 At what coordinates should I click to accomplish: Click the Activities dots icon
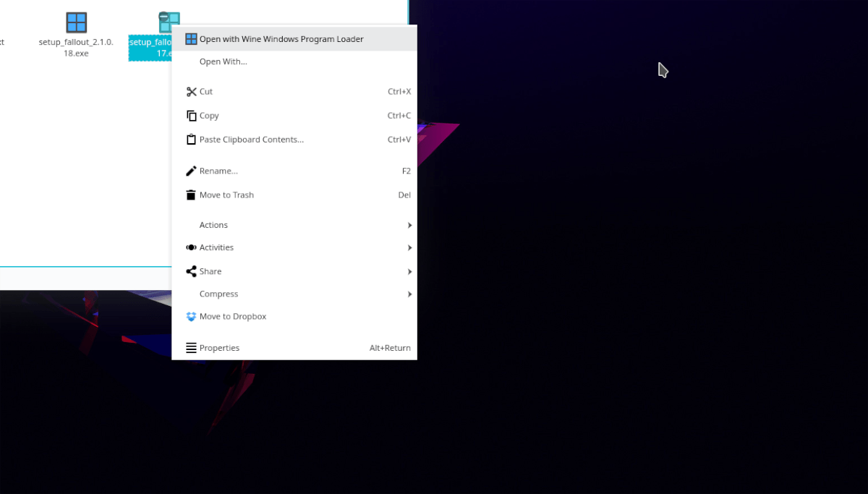click(191, 247)
